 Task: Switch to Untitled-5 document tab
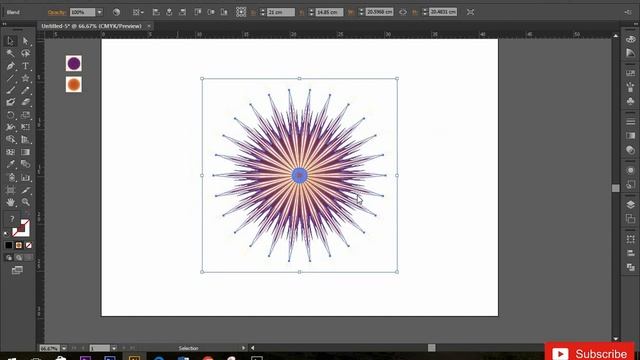[x=91, y=26]
